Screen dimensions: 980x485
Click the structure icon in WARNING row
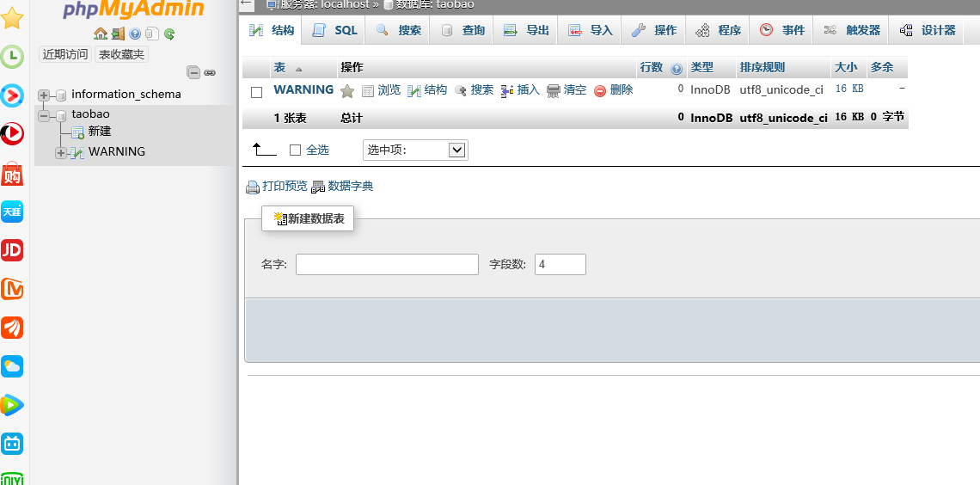pos(413,91)
